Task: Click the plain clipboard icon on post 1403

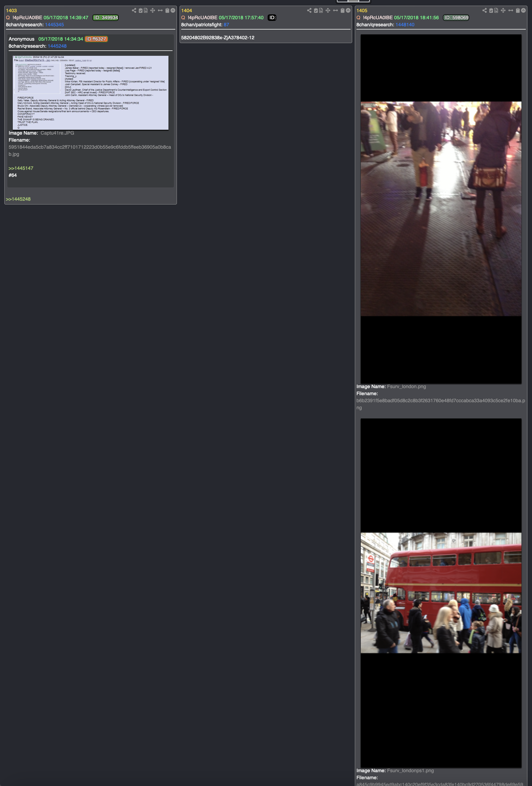Action: [x=167, y=11]
